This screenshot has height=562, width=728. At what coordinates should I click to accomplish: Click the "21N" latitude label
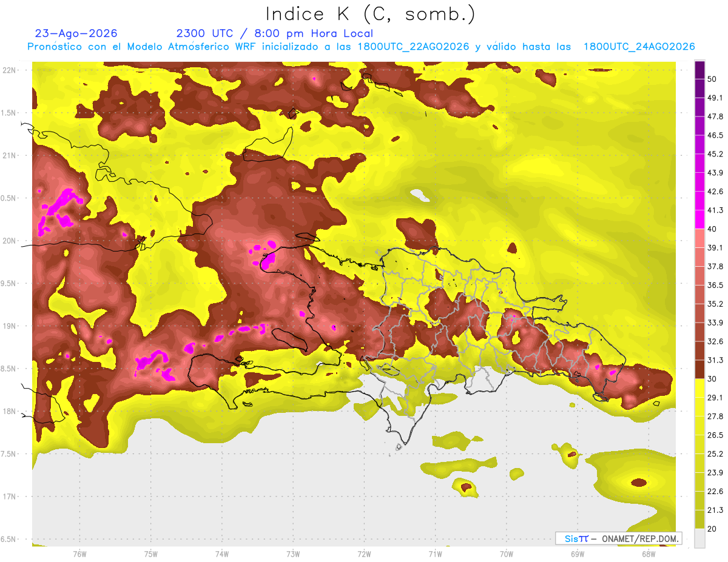click(9, 155)
